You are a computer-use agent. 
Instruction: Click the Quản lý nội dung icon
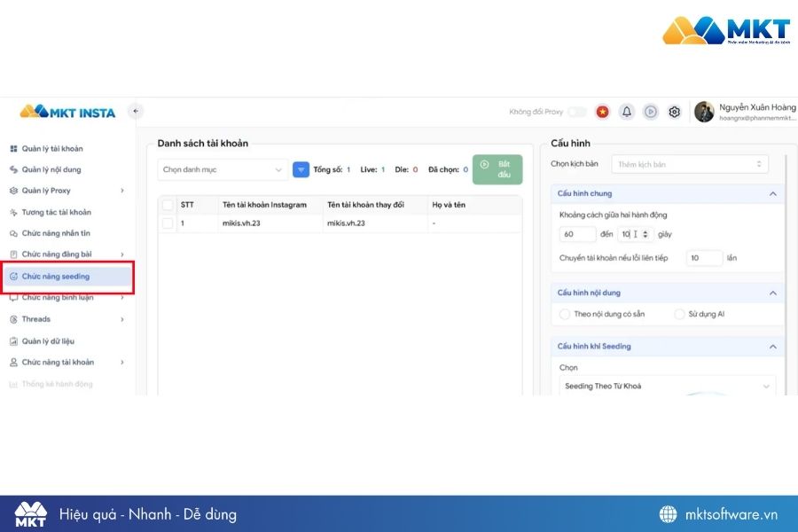(x=13, y=169)
